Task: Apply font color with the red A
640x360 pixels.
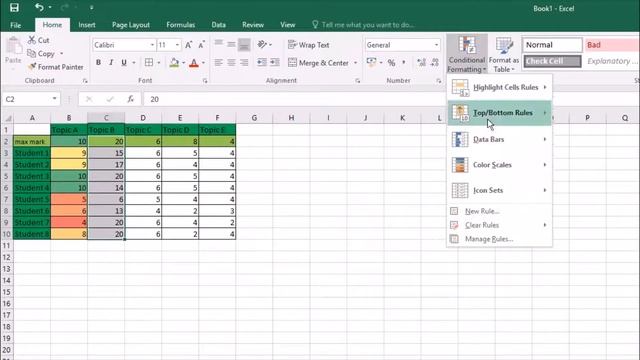Action: click(194, 63)
